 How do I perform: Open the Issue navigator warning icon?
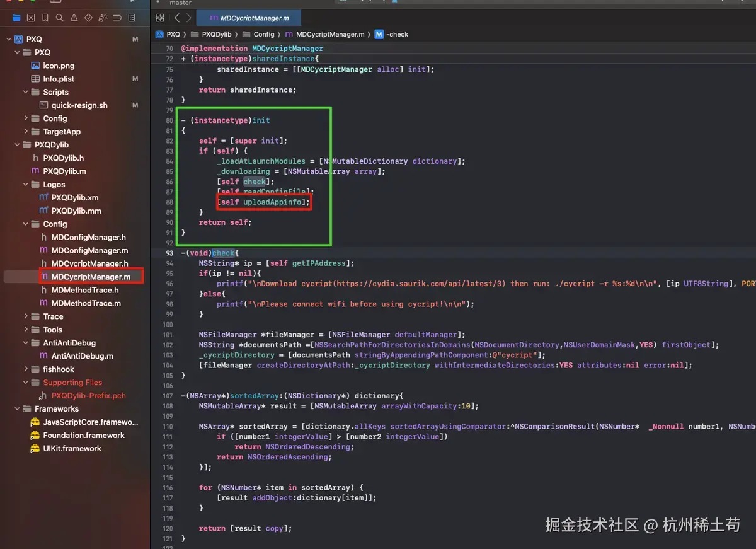[x=74, y=18]
